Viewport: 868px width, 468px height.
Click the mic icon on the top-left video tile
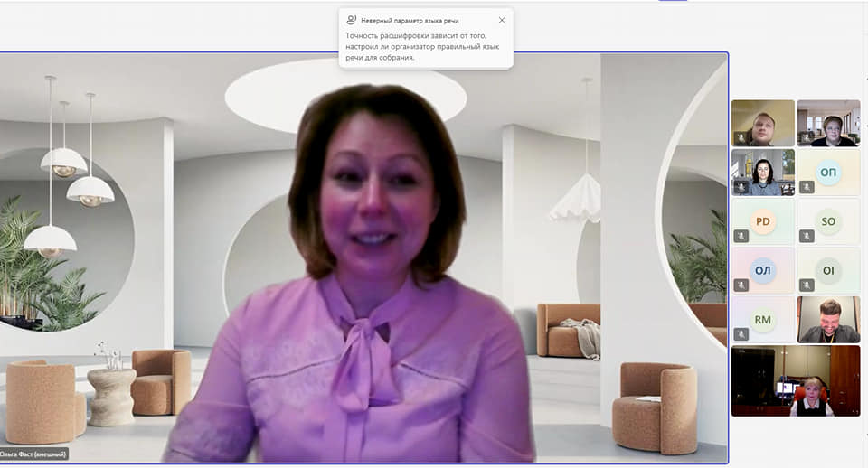point(741,138)
